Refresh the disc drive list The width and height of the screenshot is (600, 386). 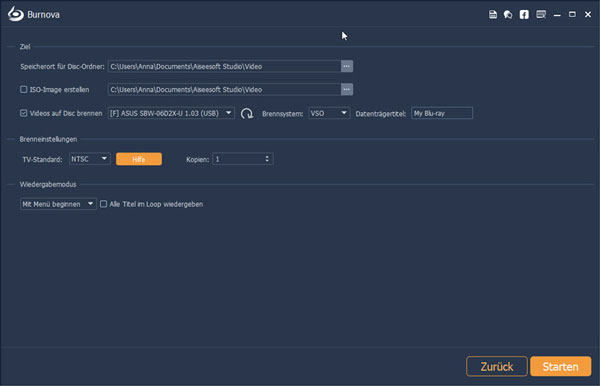pyautogui.click(x=247, y=114)
